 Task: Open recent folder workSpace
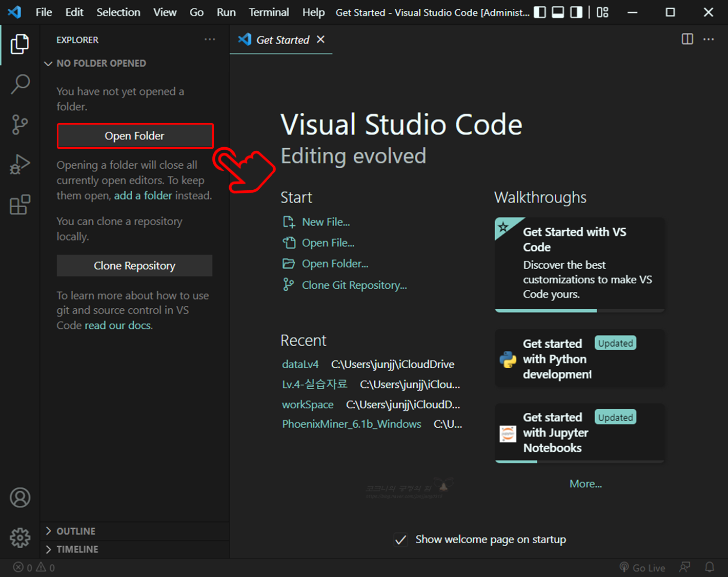tap(308, 405)
